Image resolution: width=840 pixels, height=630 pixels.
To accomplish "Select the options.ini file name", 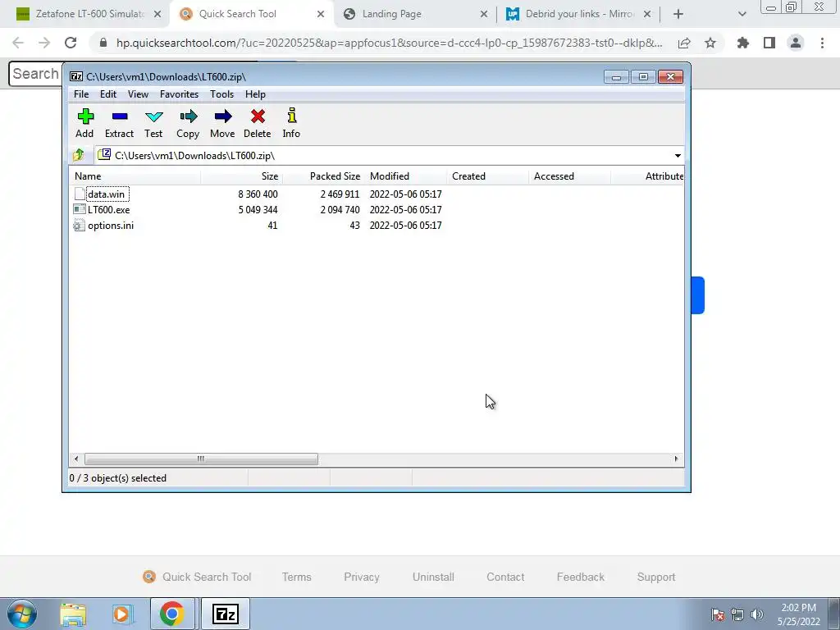I will [111, 226].
